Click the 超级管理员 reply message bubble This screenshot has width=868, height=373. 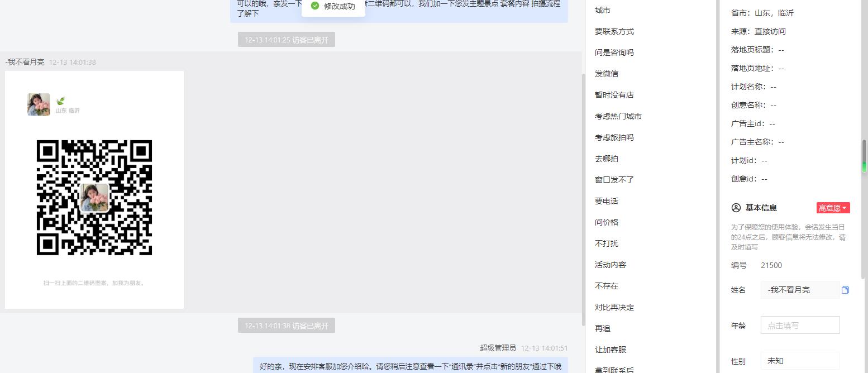(411, 365)
